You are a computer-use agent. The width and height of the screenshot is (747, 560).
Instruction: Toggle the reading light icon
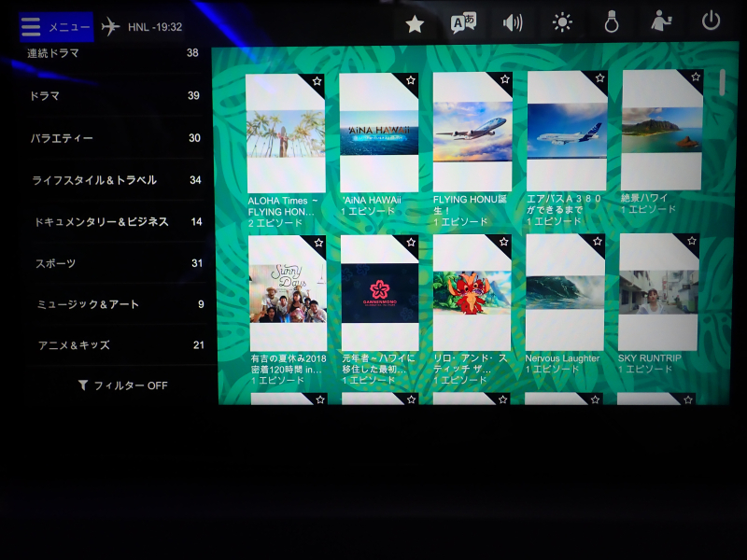point(612,22)
